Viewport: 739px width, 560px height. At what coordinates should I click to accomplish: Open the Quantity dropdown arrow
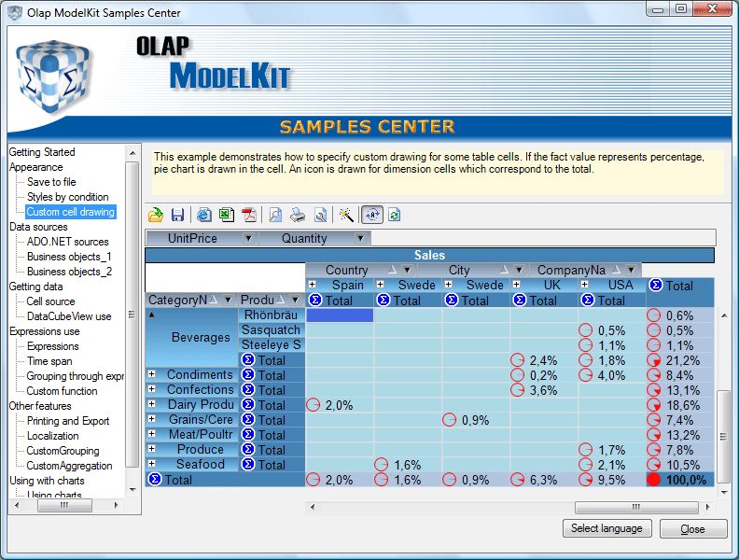pyautogui.click(x=360, y=239)
